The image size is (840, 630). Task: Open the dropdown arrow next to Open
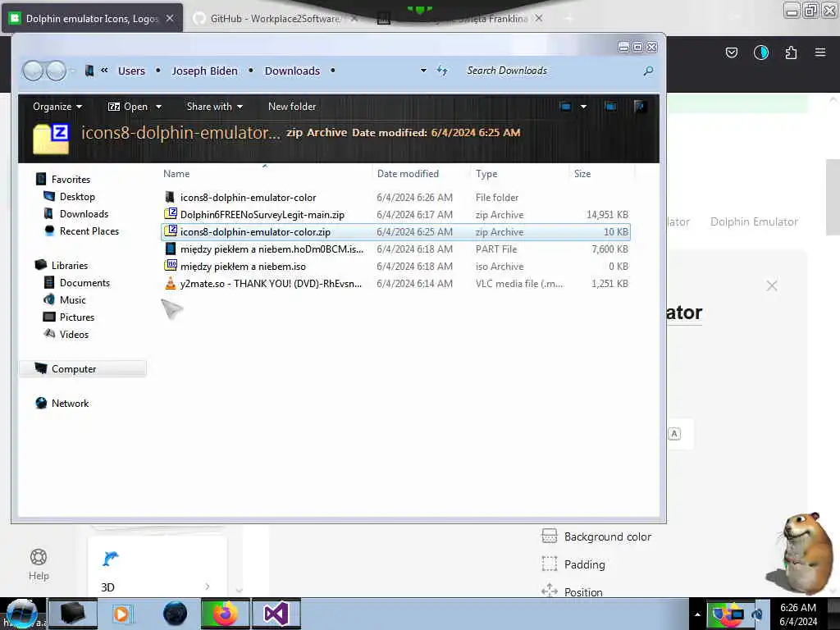pos(158,107)
